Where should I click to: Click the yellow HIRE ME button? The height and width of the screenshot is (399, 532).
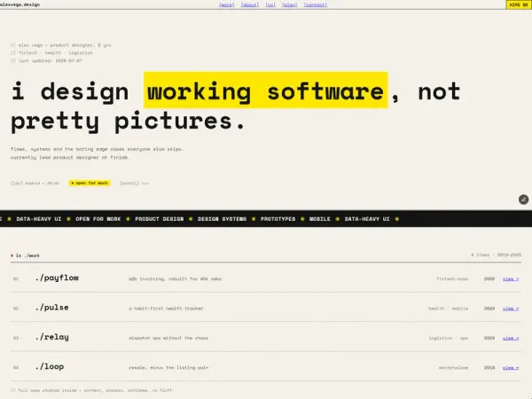tap(519, 4)
